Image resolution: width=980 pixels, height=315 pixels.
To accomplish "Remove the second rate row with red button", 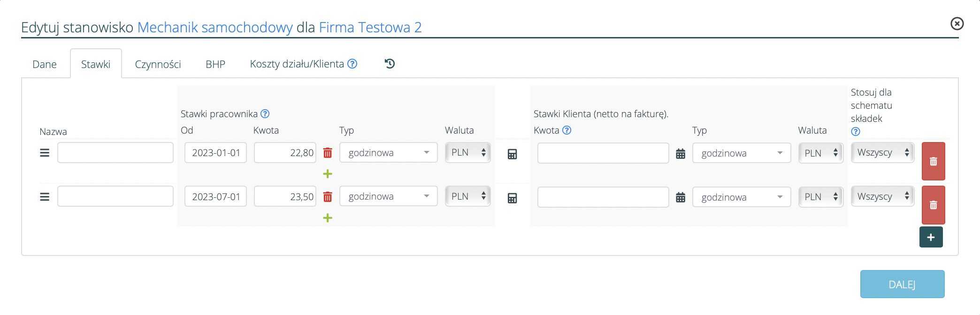I will point(933,205).
